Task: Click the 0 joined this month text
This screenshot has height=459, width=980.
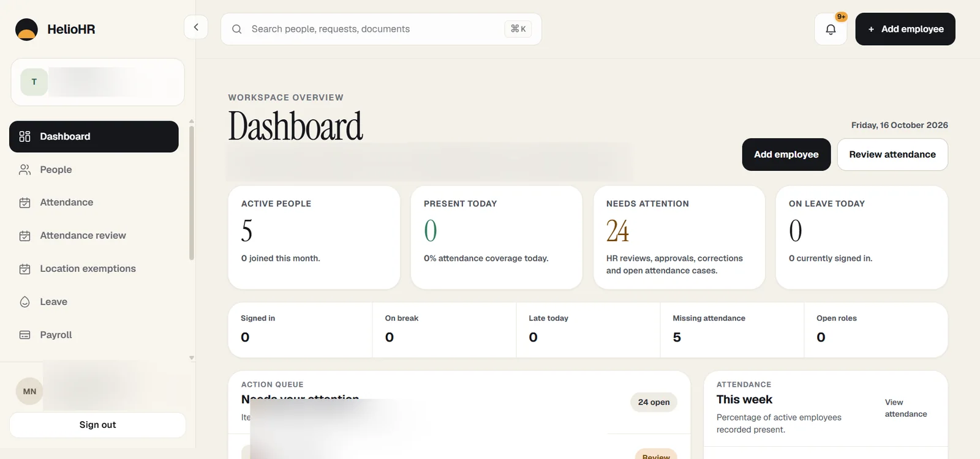Action: tap(281, 258)
